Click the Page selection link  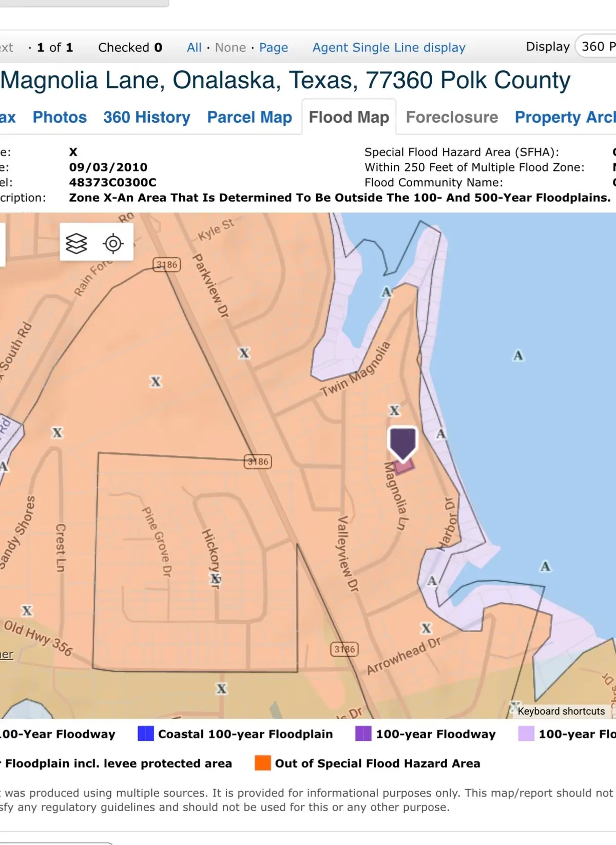(274, 48)
